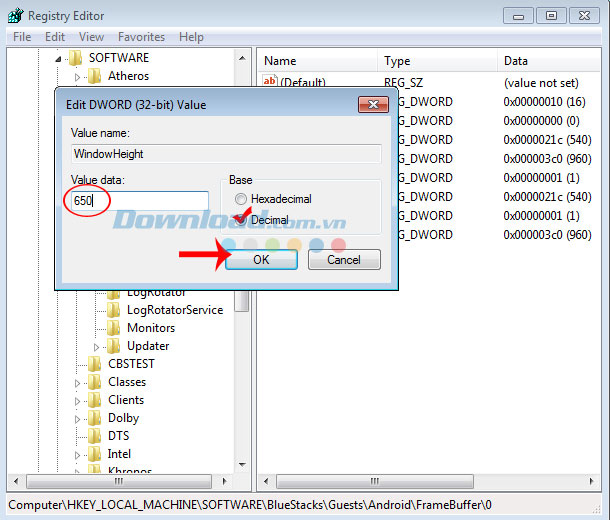Select the Hexadecimal base option
610x520 pixels.
point(241,199)
